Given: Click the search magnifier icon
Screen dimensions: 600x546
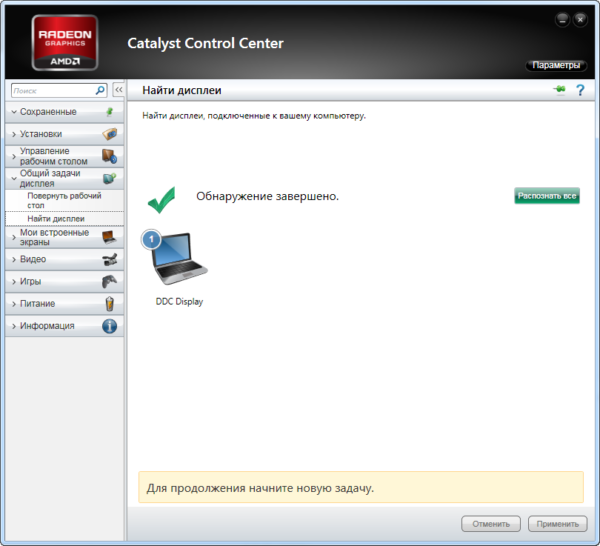Looking at the screenshot, I should tap(100, 90).
